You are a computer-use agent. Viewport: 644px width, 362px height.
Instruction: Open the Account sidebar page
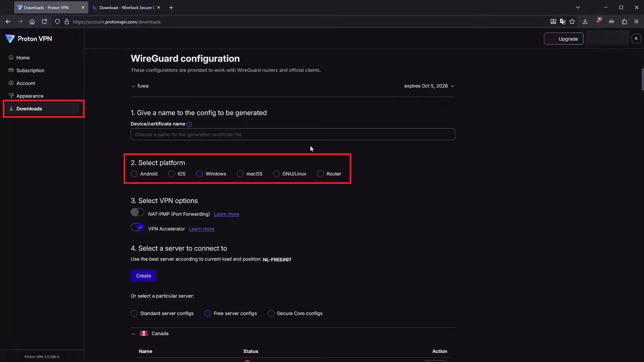(x=26, y=83)
